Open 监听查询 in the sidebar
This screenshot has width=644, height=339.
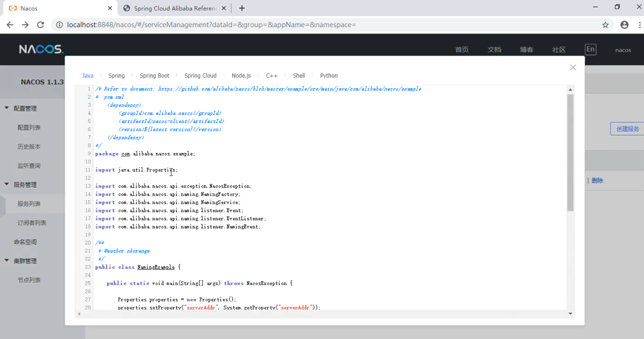point(29,166)
